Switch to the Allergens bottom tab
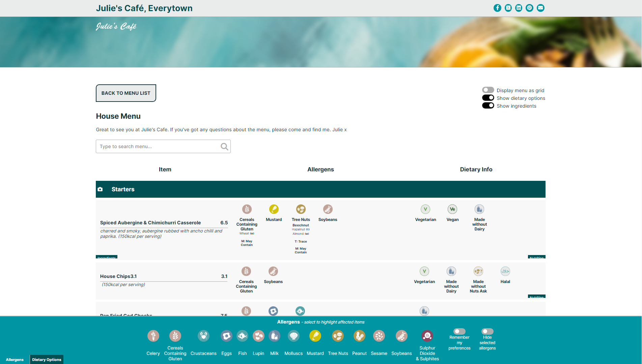 coord(15,360)
